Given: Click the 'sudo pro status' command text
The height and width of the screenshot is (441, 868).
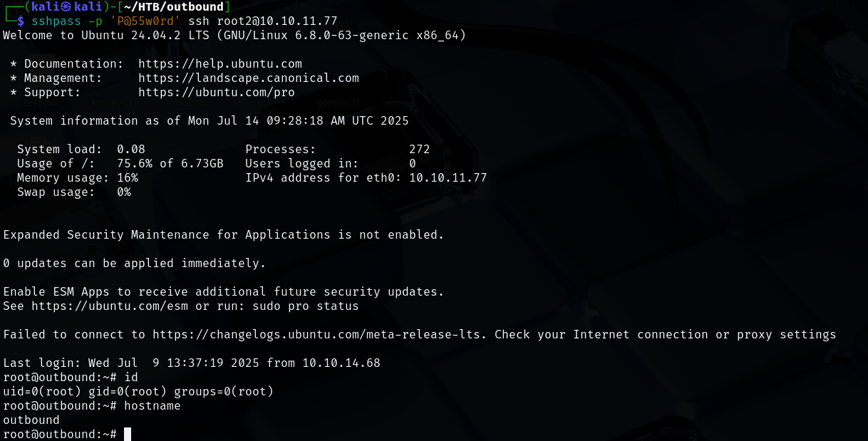Looking at the screenshot, I should pos(316,306).
